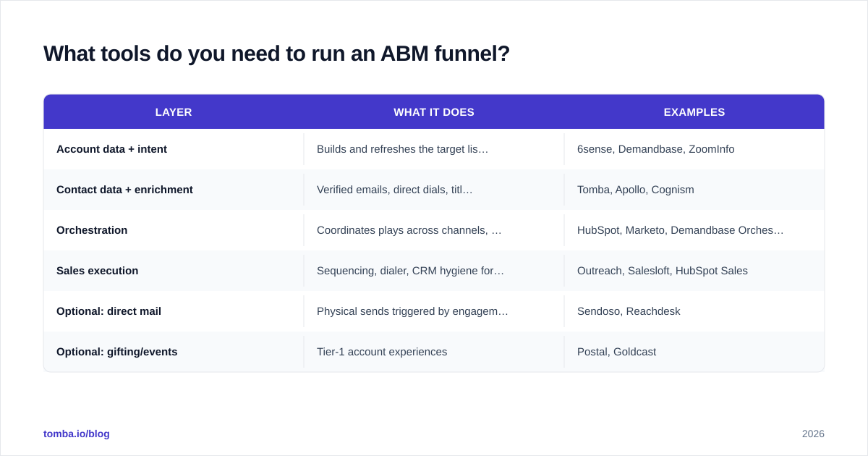
Task: Select "Contact data + enrichment" cell
Action: [174, 190]
